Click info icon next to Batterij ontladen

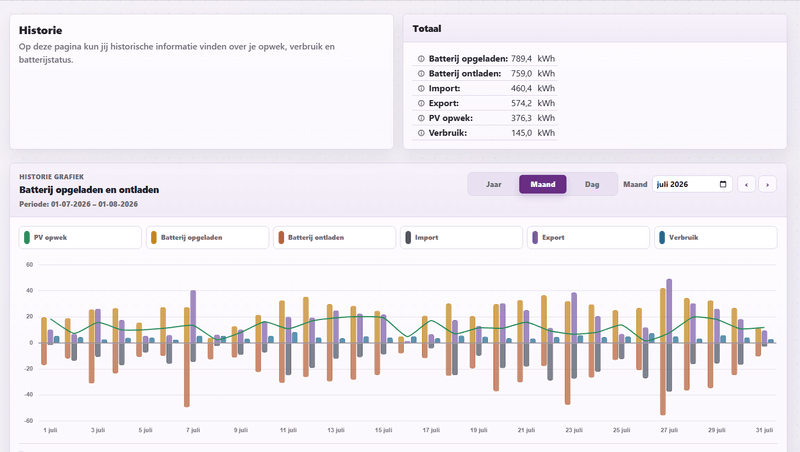click(421, 73)
